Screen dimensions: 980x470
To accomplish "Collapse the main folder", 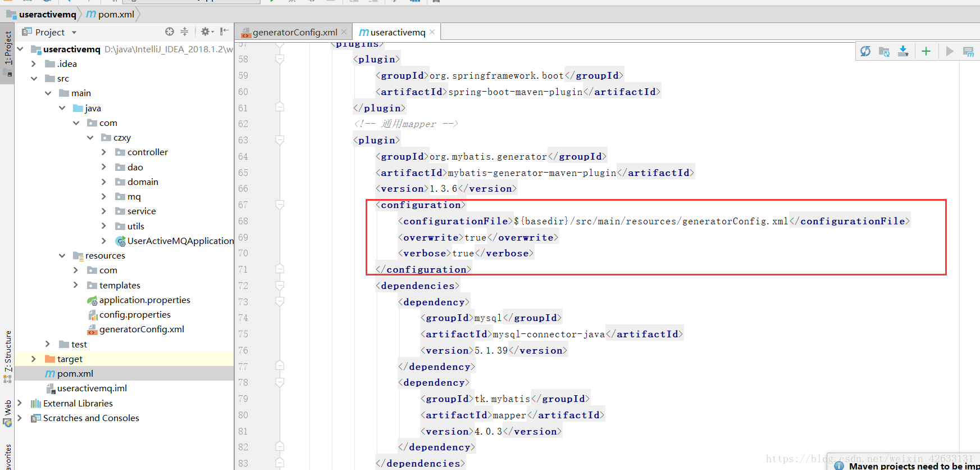I will tap(48, 93).
